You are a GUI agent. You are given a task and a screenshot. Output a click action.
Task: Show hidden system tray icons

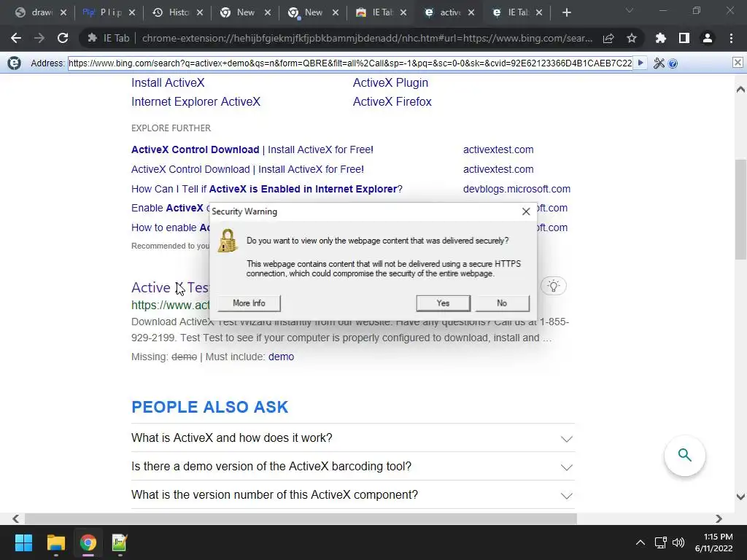(x=640, y=542)
